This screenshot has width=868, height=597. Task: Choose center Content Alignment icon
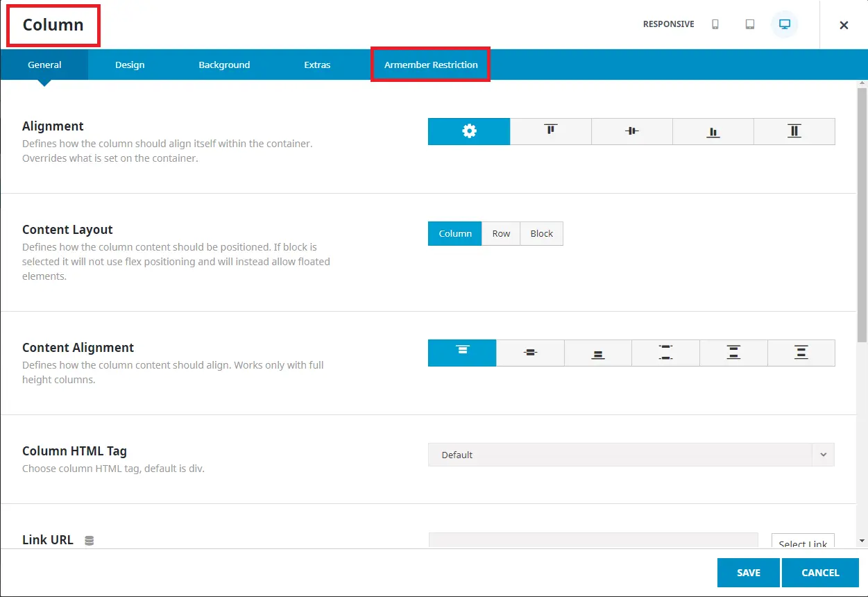point(530,353)
